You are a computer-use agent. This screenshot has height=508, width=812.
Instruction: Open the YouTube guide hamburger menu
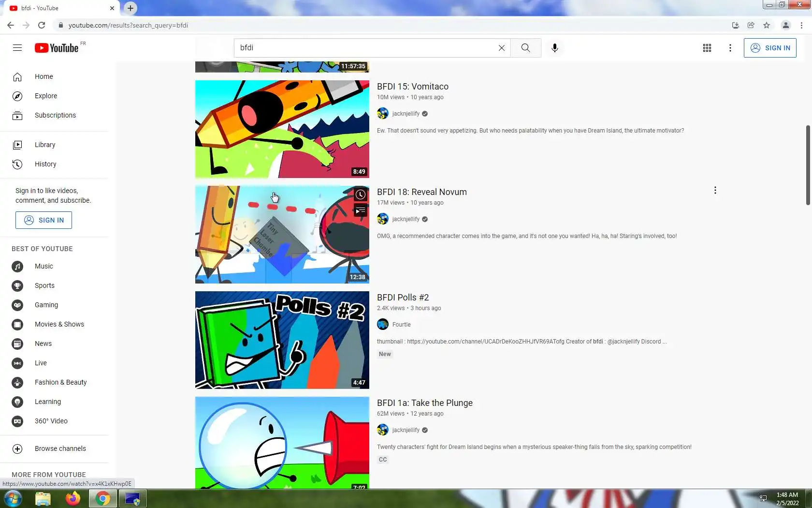[17, 48]
